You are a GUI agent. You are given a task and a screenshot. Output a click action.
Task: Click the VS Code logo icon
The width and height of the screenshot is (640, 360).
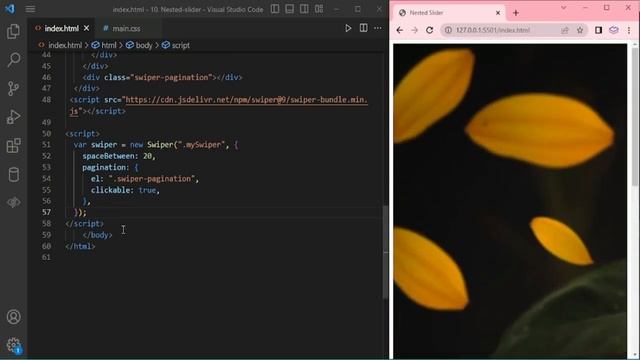[10, 9]
